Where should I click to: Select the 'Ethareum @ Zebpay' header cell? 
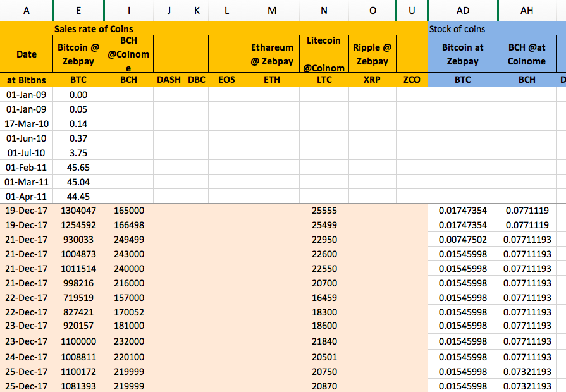(272, 54)
